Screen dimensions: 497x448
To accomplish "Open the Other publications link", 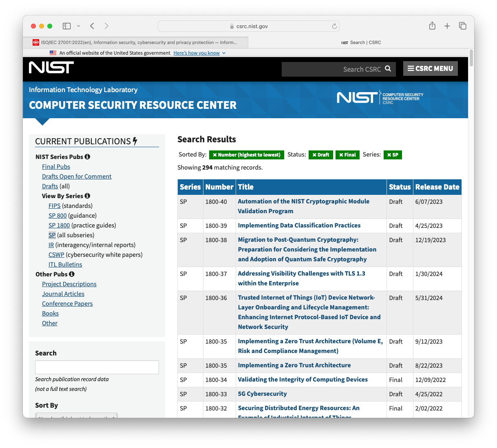I will pos(50,323).
